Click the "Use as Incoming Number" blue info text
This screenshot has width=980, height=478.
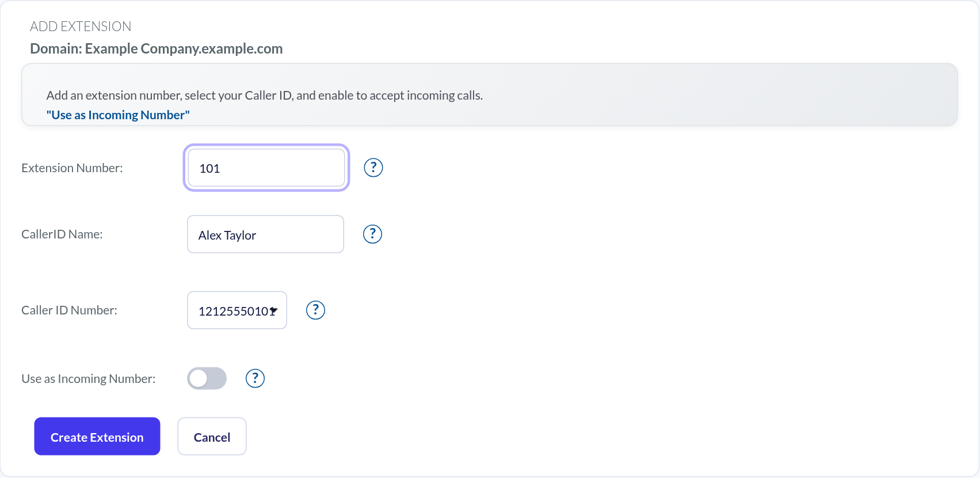pos(118,115)
